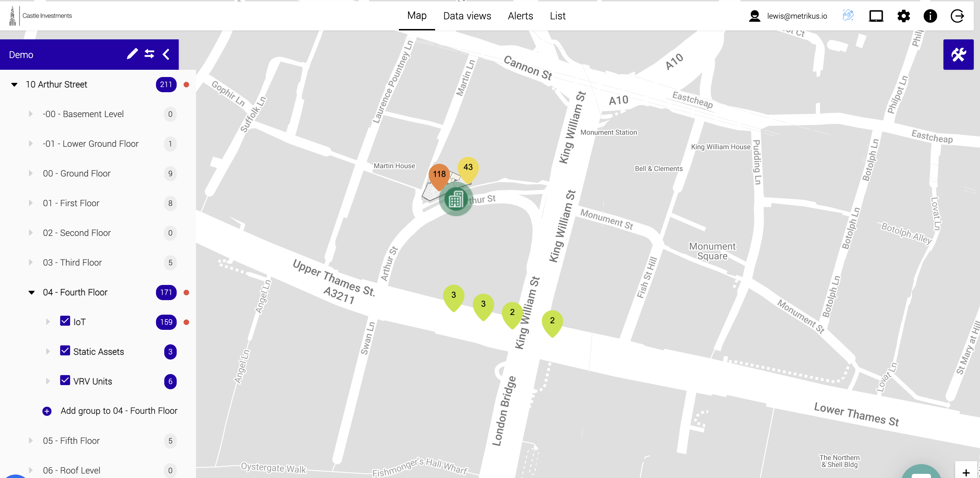This screenshot has height=478, width=980.
Task: Open the Alerts tab
Action: [x=520, y=16]
